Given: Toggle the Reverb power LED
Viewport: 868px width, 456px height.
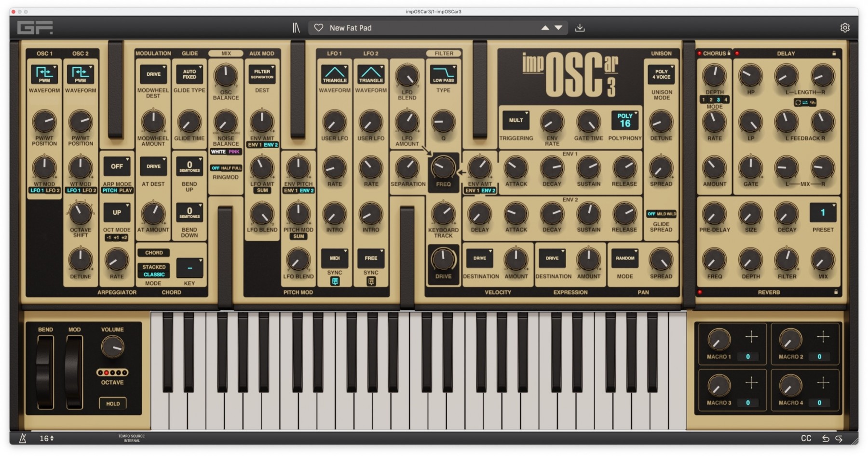Looking at the screenshot, I should tap(700, 292).
